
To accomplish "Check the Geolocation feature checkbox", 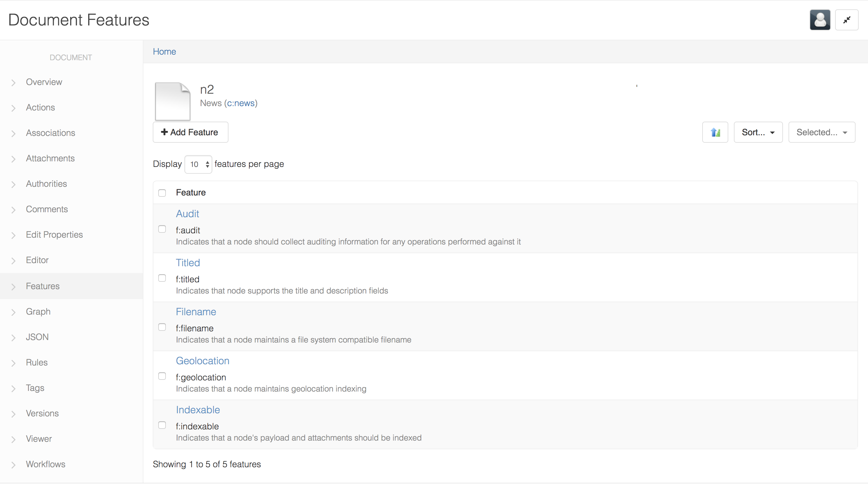I will [x=162, y=376].
